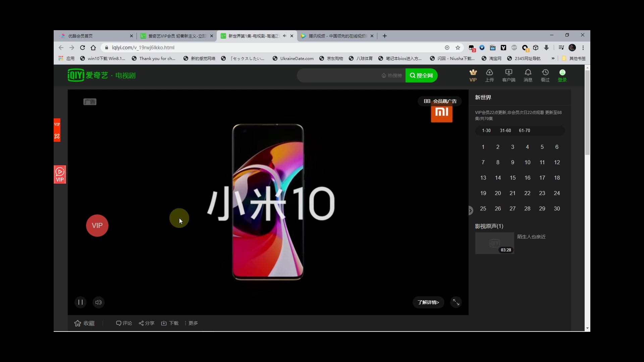
Task: Click the red VIP circle in player
Action: 97,226
